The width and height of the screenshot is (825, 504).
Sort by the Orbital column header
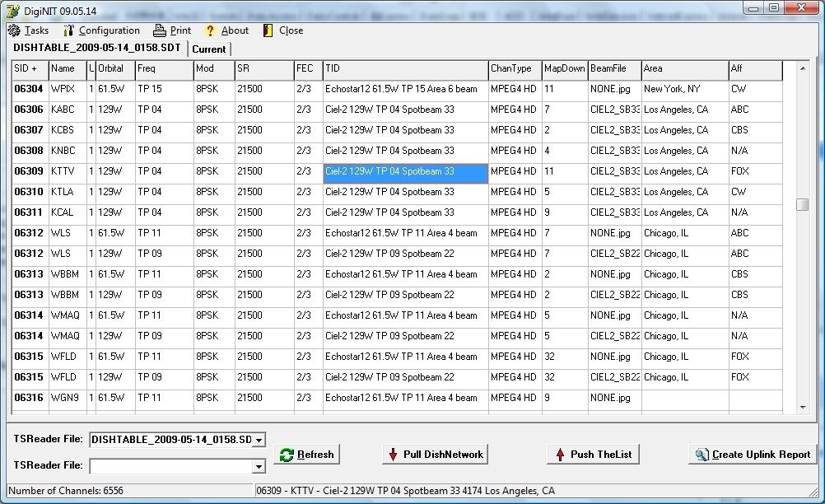tap(115, 70)
